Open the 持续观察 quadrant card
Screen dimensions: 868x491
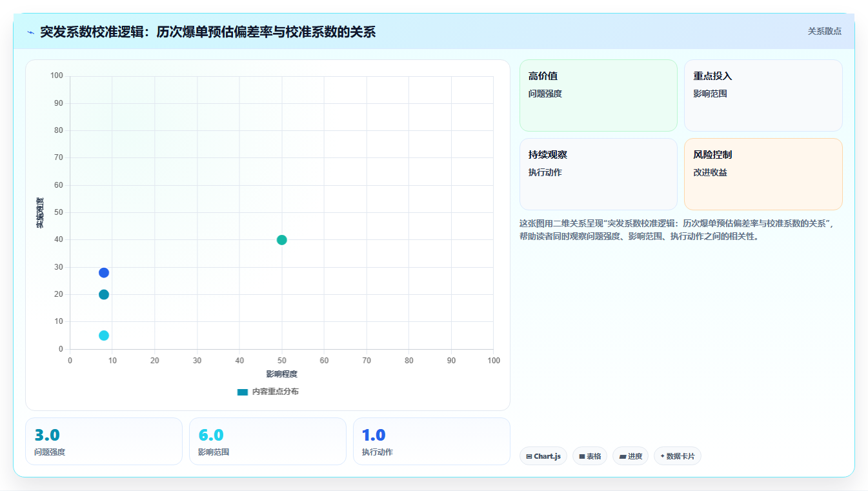(598, 174)
